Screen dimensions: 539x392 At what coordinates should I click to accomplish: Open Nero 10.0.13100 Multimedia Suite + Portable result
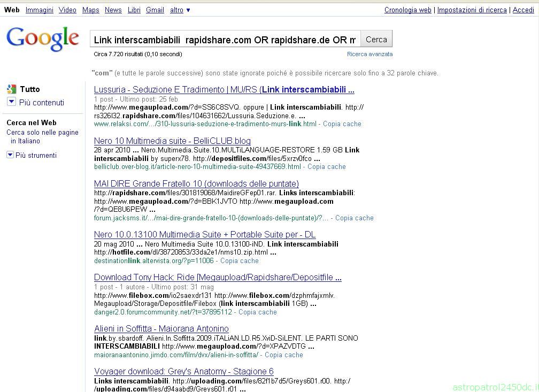[205, 234]
